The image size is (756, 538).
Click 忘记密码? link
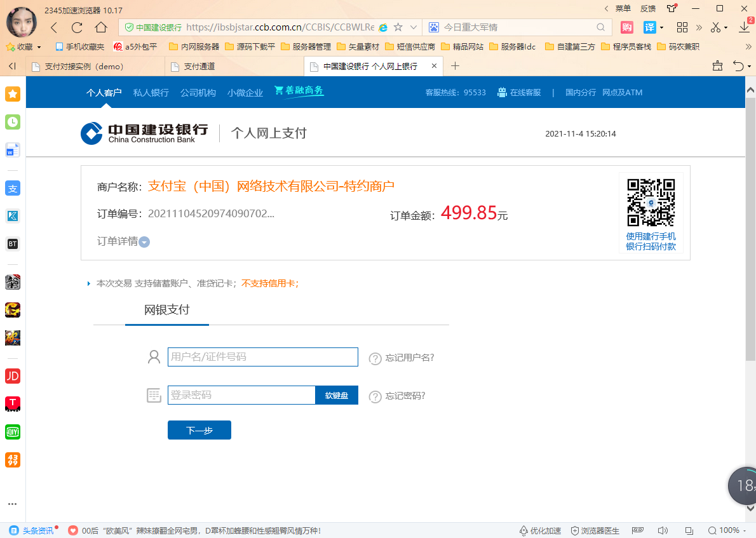pyautogui.click(x=405, y=396)
